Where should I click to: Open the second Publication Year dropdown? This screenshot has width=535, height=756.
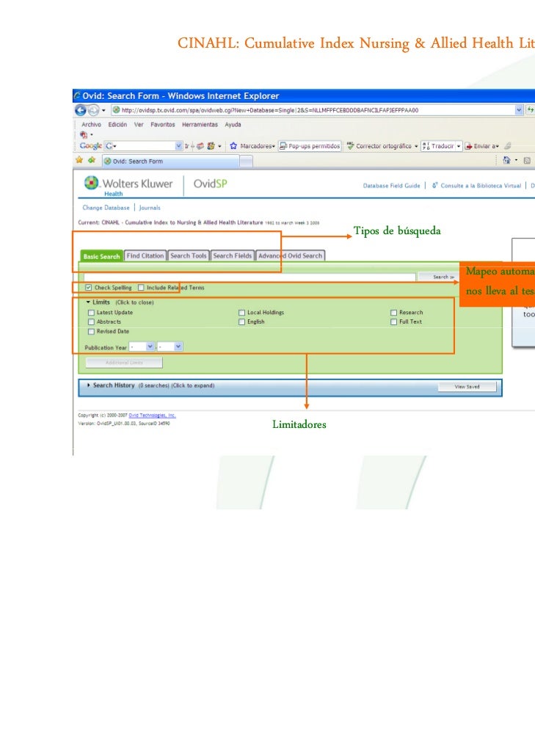(x=170, y=346)
